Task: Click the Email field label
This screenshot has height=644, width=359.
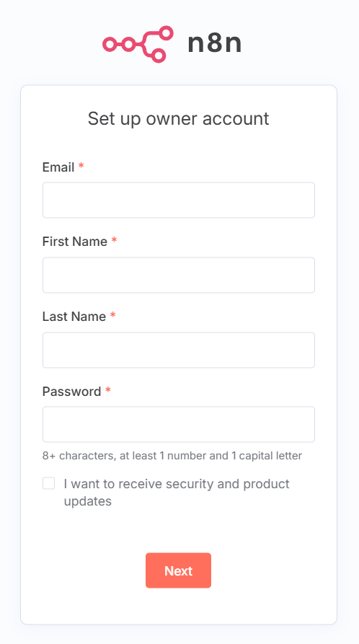Action: [58, 167]
